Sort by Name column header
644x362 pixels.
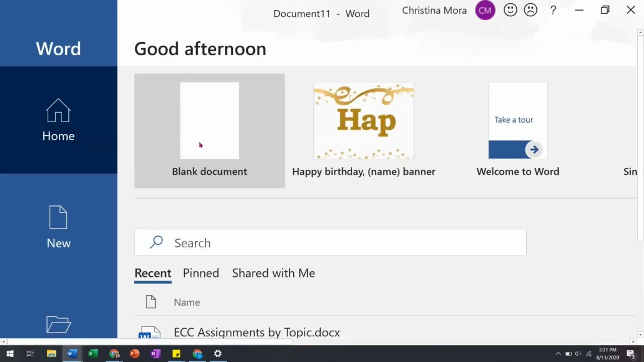coord(187,302)
